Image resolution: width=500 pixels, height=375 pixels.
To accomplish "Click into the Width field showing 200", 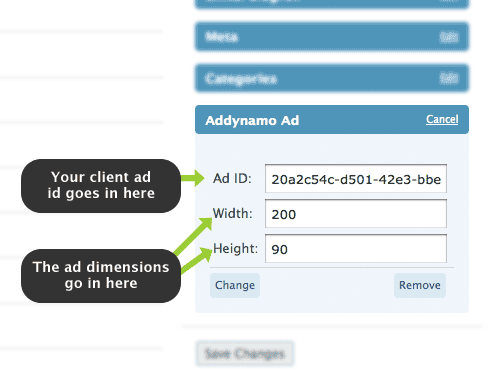I will click(356, 214).
